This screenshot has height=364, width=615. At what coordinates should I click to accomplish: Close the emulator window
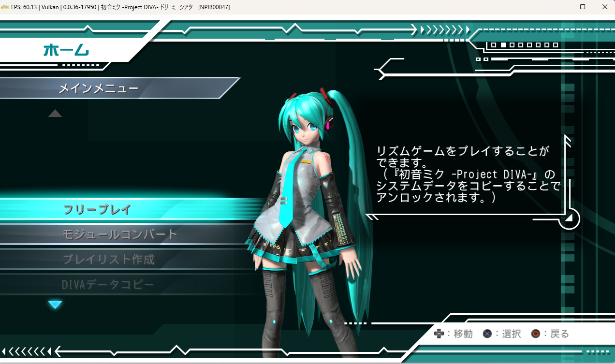point(604,7)
